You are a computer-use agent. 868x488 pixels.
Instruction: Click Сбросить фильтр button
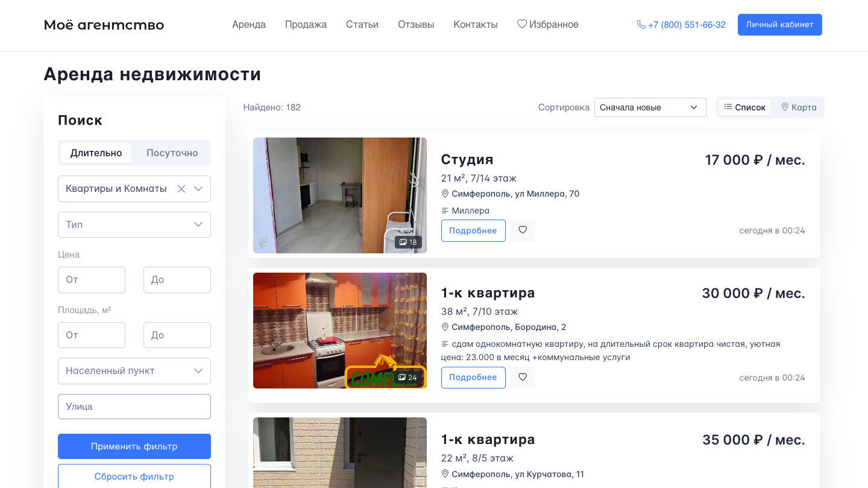(x=134, y=477)
